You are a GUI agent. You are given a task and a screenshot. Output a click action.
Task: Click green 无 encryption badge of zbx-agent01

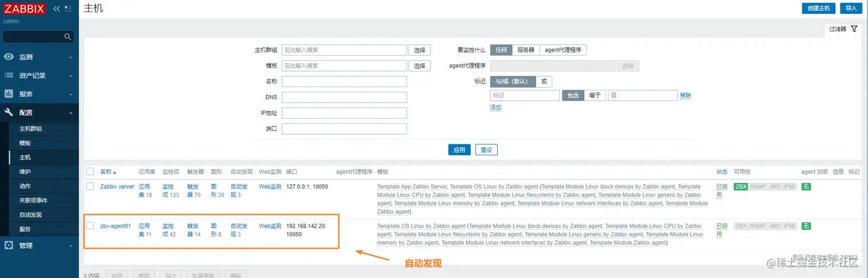click(x=806, y=226)
